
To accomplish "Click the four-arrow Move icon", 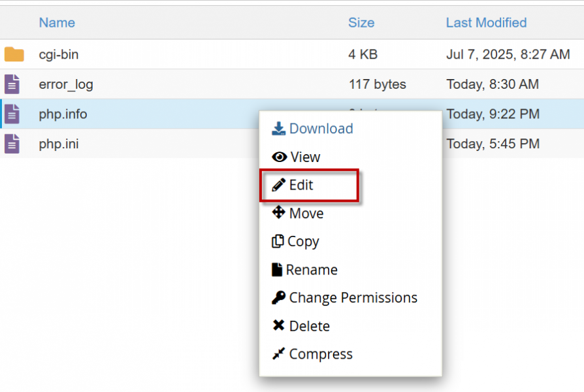I will coord(279,213).
